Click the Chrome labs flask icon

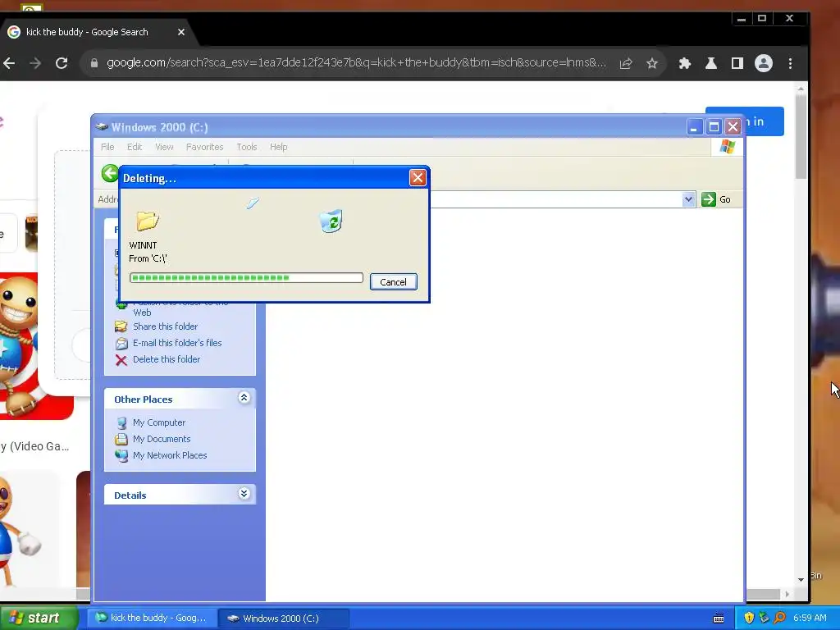click(x=711, y=63)
